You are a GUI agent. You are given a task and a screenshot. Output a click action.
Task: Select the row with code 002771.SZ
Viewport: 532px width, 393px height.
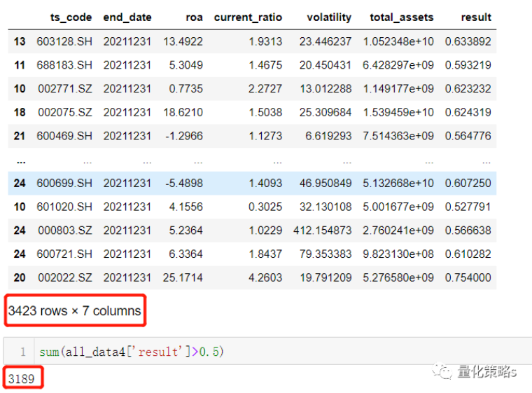coord(252,89)
